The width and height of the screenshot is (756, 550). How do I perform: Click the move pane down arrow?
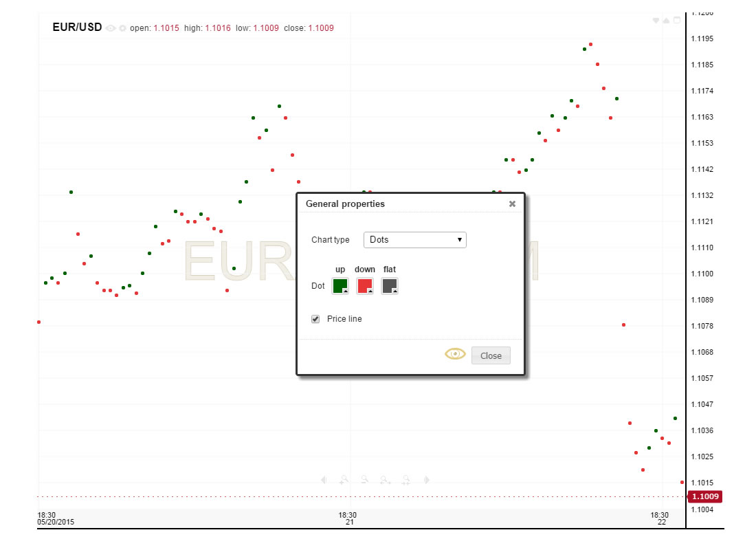point(656,21)
